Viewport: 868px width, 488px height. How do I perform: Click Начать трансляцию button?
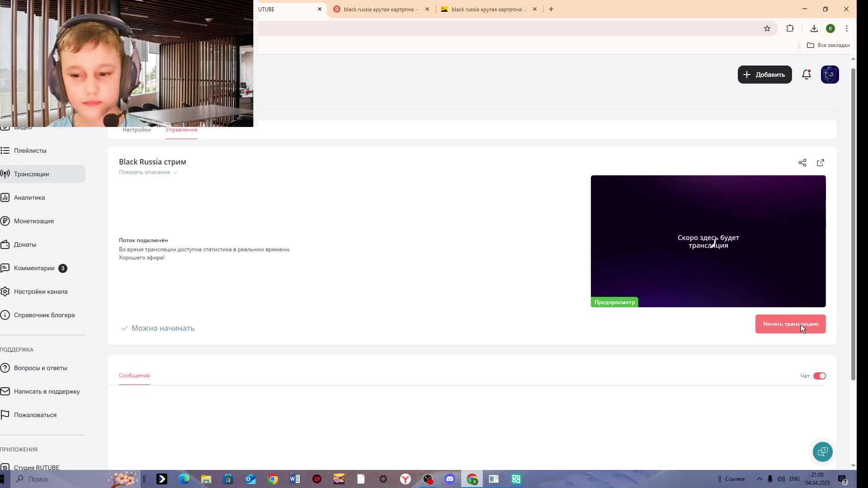click(x=790, y=324)
